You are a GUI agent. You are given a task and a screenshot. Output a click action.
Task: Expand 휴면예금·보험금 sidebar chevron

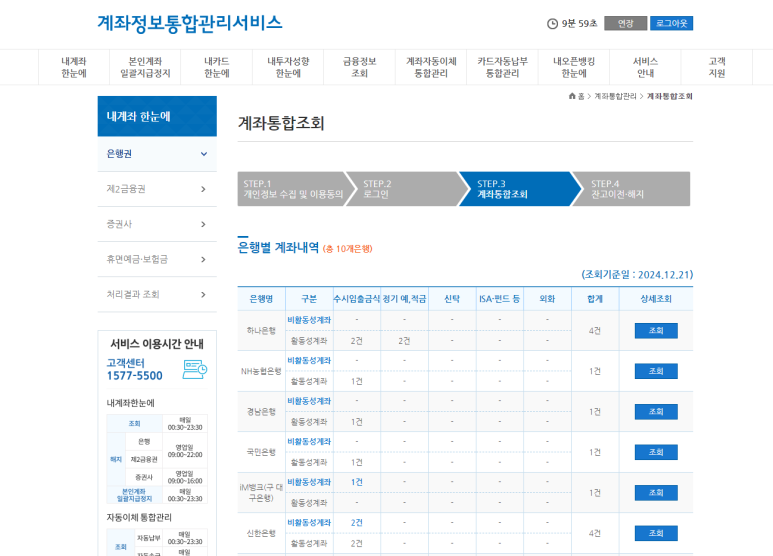tap(203, 259)
